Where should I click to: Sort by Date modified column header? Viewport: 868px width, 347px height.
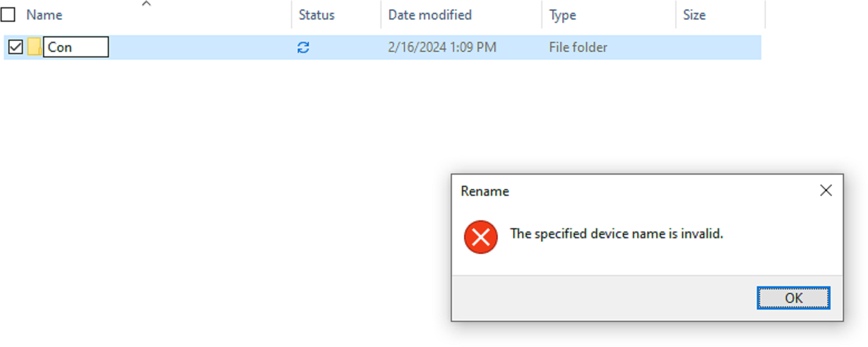pos(430,15)
